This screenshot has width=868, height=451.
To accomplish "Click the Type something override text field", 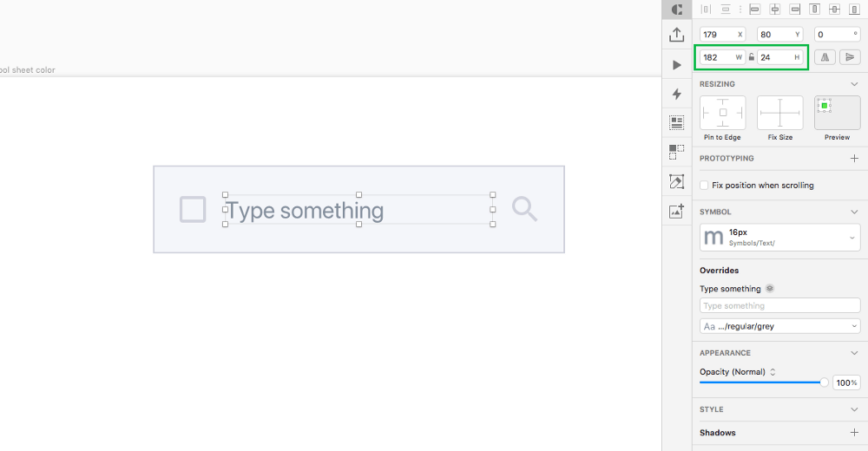I will coord(780,305).
